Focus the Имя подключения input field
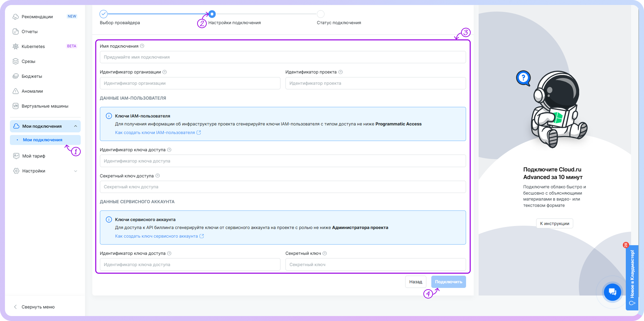Screen dimensions: 644x321 (282, 57)
